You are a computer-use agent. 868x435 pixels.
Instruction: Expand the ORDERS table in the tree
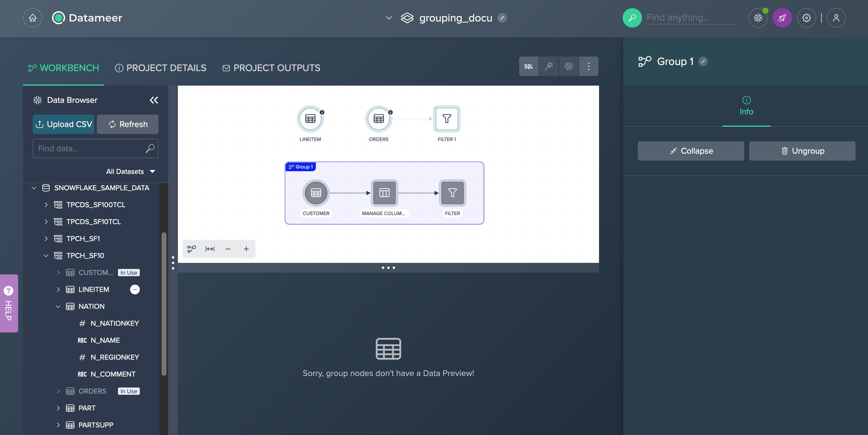point(58,391)
